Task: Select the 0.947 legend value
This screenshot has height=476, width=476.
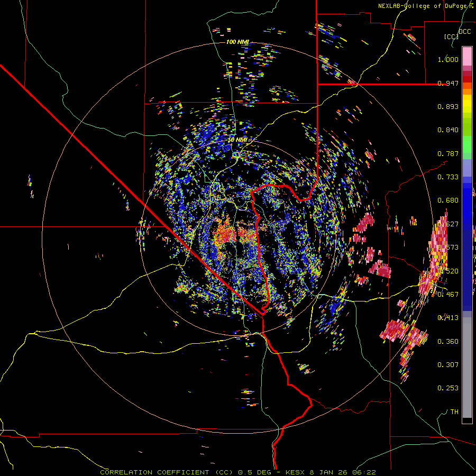Action: click(448, 83)
